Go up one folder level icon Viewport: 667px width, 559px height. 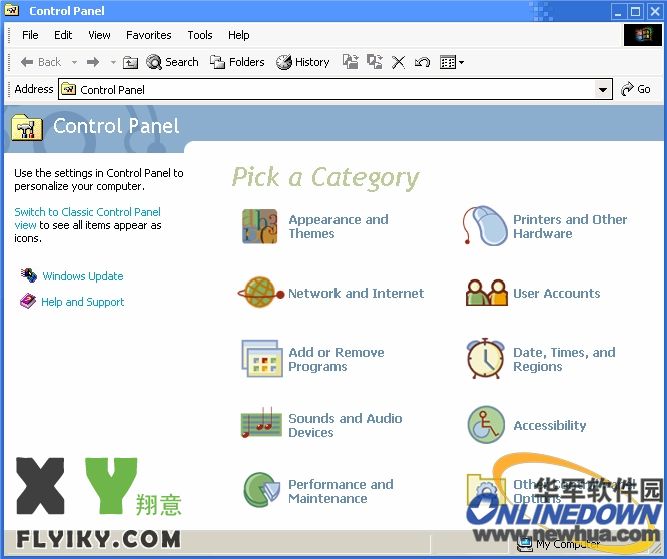(x=130, y=63)
